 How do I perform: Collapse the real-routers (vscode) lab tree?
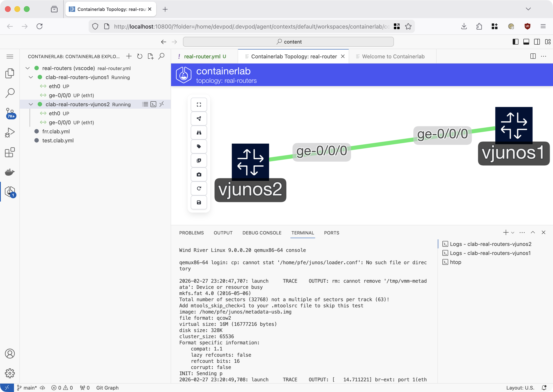tap(28, 68)
